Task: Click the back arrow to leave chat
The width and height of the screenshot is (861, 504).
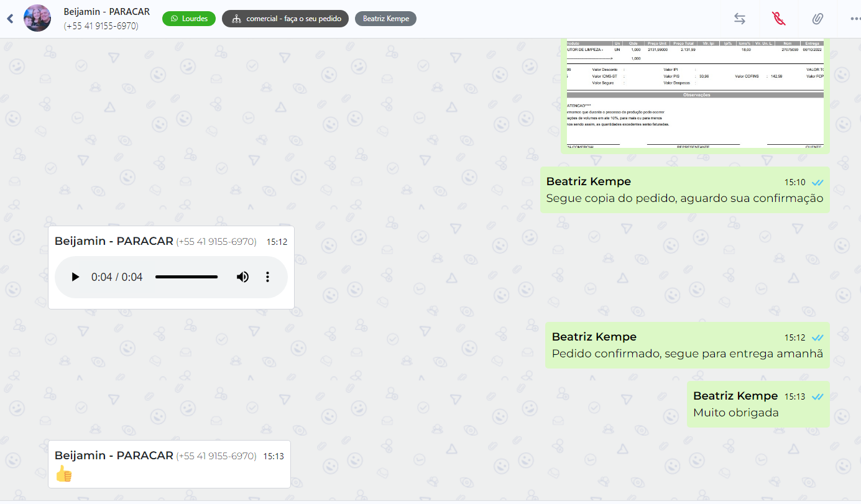Action: [x=10, y=19]
